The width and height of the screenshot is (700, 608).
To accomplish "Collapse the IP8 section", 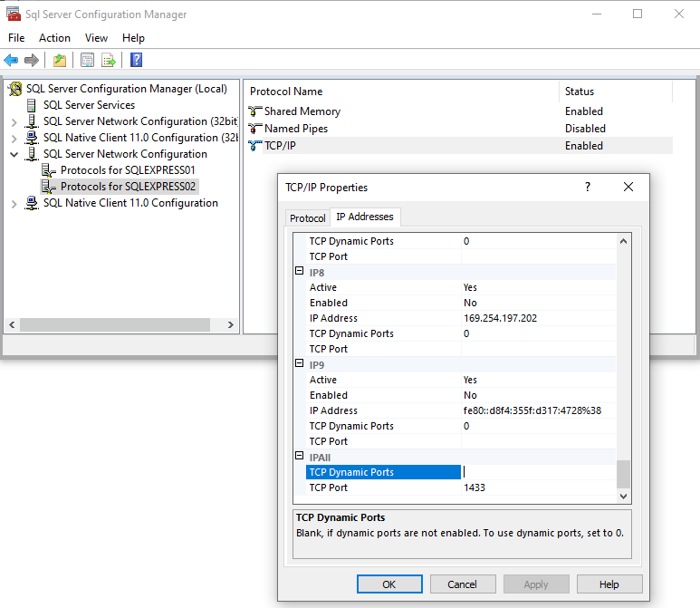I will tap(300, 272).
